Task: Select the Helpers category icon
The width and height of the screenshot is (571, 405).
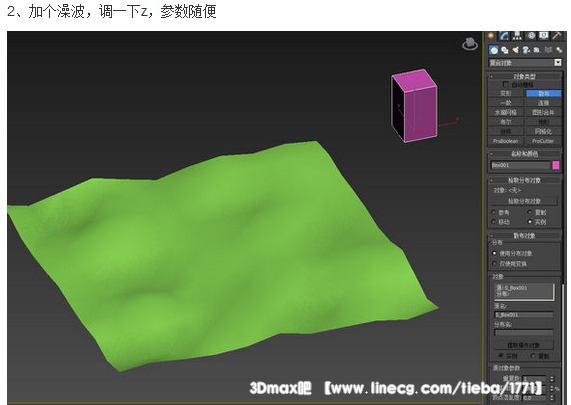Action: pyautogui.click(x=537, y=50)
